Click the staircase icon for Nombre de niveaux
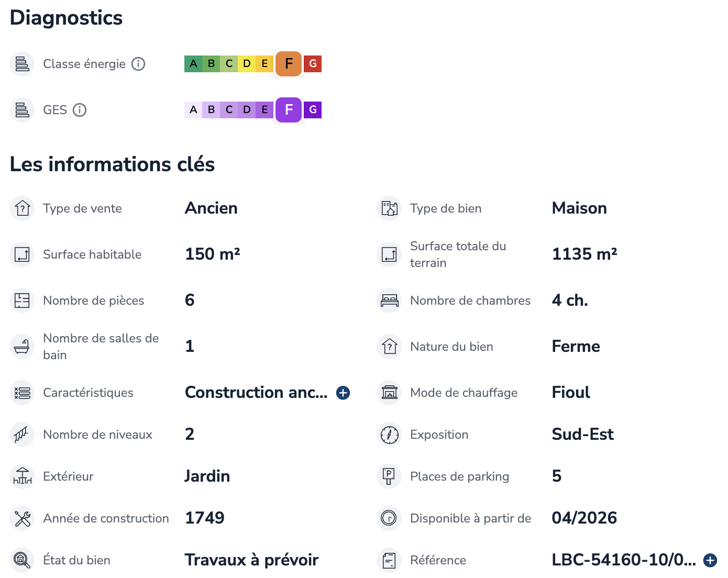728x578 pixels. (x=22, y=435)
